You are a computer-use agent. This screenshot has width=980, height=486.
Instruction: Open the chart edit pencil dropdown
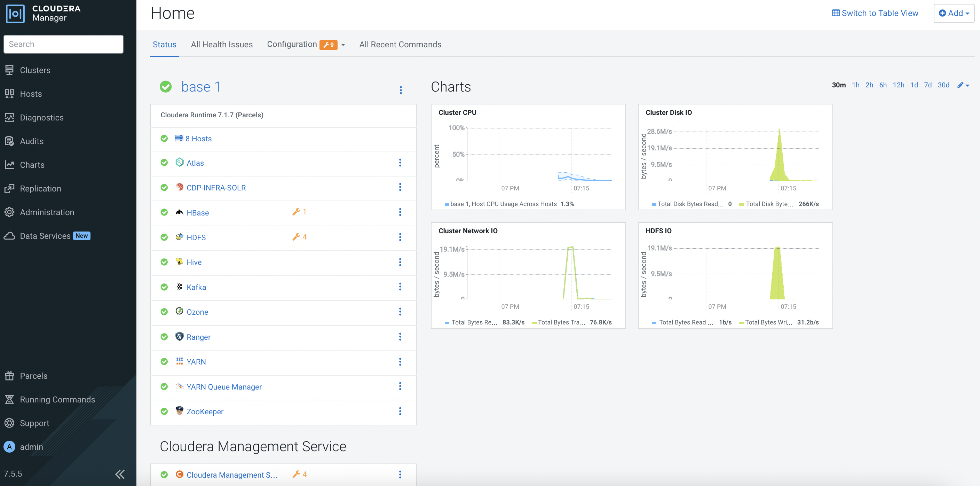963,85
